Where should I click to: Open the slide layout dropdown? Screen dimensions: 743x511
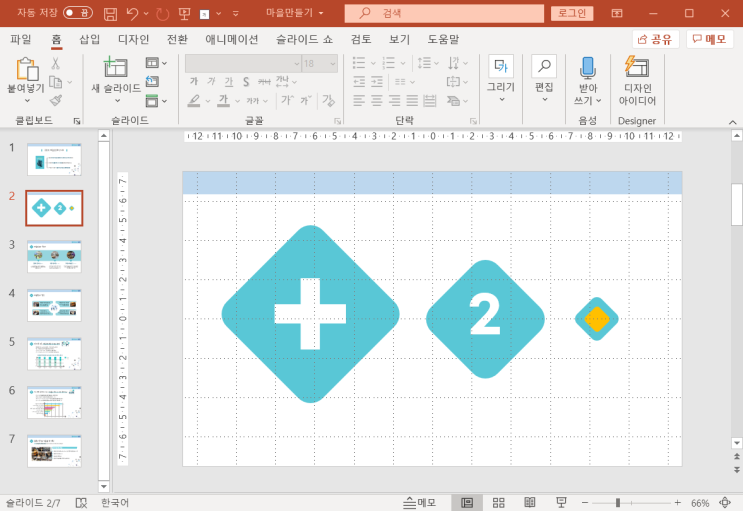click(x=156, y=63)
